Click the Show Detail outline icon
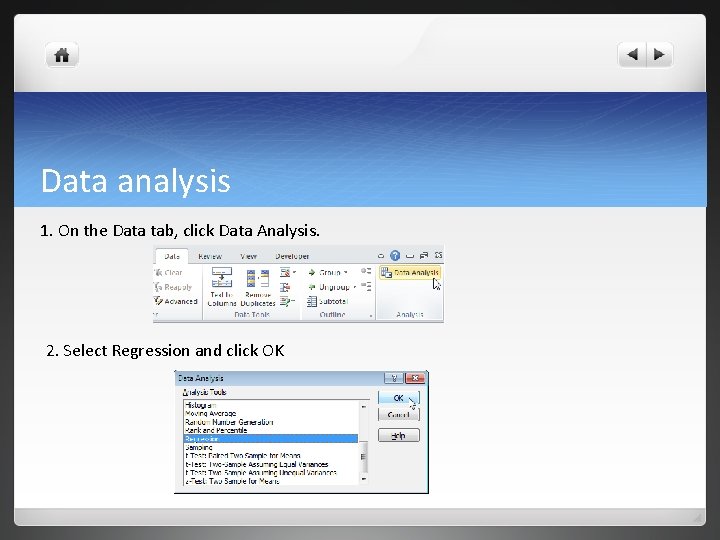The width and height of the screenshot is (720, 540). tap(366, 271)
